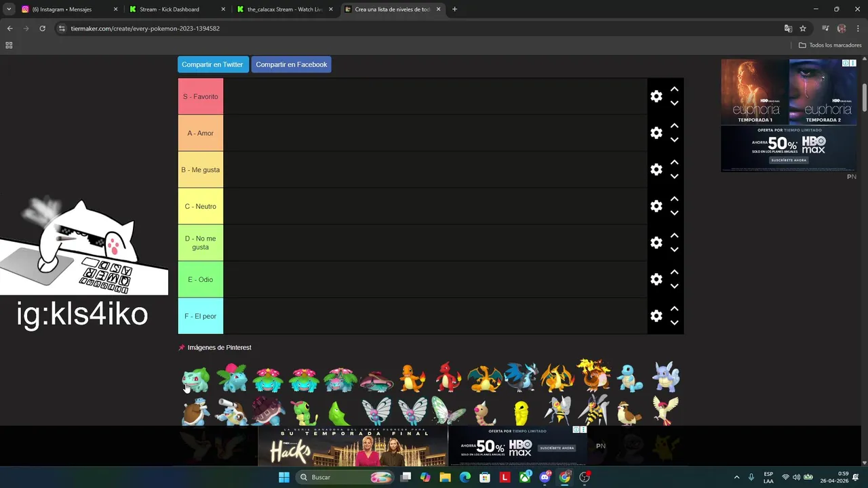Open settings gear for B - Me gusta tier

pyautogui.click(x=656, y=169)
